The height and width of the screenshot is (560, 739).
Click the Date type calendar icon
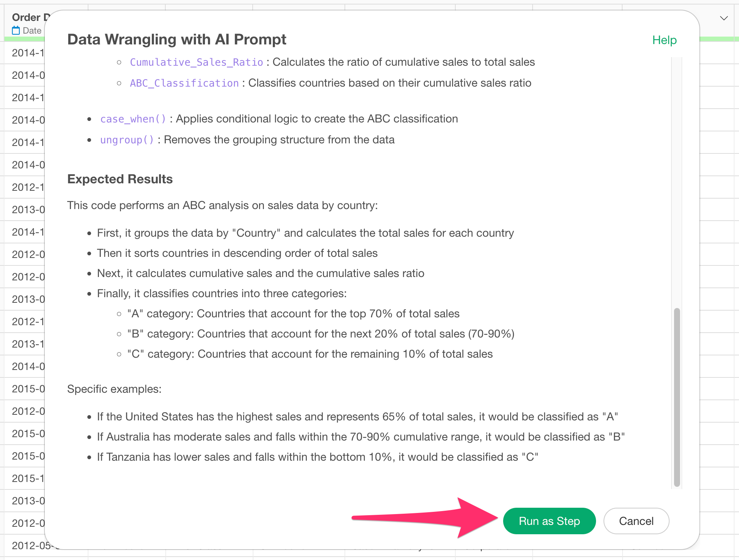(x=16, y=31)
